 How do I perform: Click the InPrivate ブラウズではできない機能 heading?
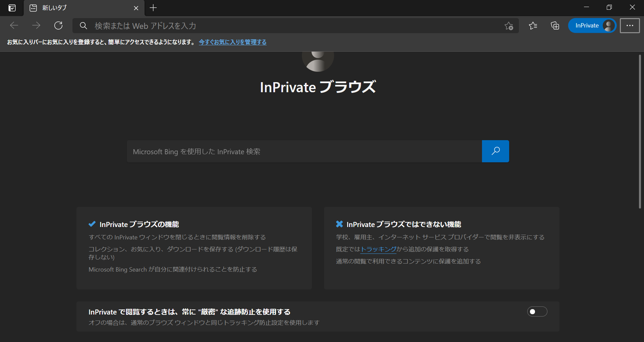(404, 224)
